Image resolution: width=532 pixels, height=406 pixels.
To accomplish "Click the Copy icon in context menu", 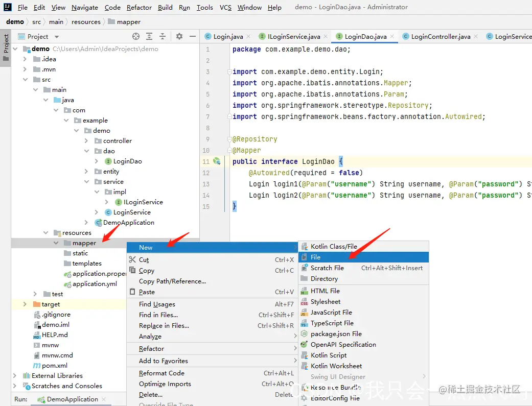I will pyautogui.click(x=132, y=270).
